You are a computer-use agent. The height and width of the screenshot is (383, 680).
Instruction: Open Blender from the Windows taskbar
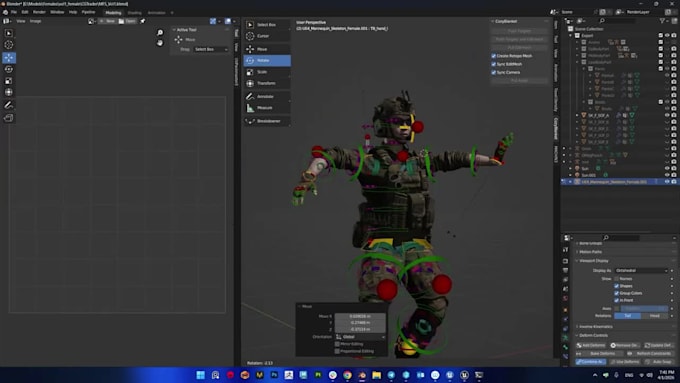click(362, 375)
